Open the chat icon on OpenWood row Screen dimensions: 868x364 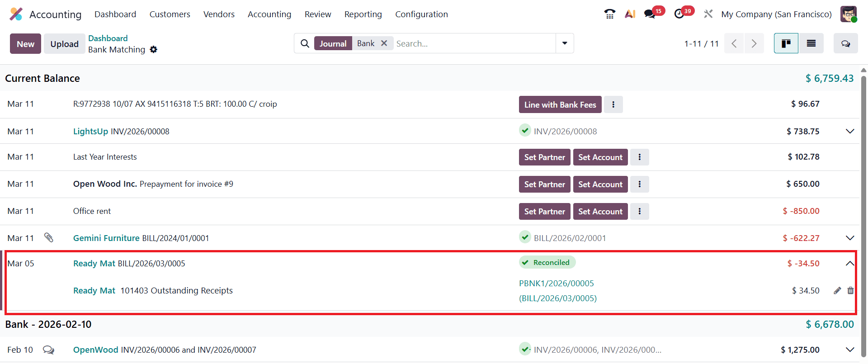tap(48, 350)
